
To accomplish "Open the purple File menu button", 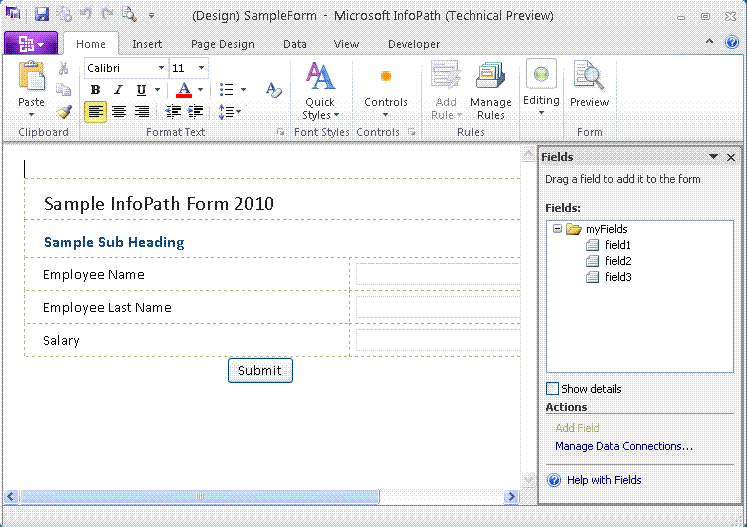I will click(31, 44).
